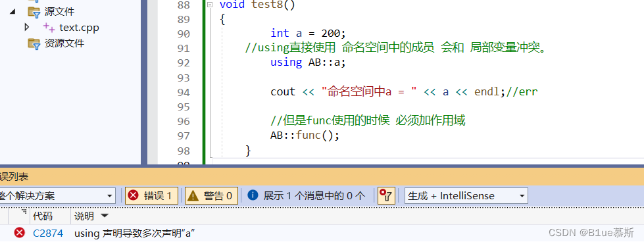Select the 源文件 tree item label
The height and width of the screenshot is (244, 644).
(x=60, y=11)
